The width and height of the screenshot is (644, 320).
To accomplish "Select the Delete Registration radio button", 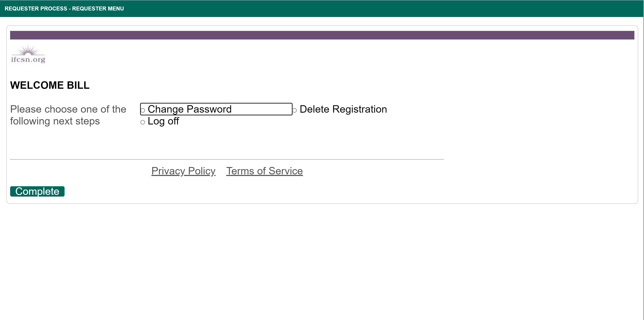I will pyautogui.click(x=294, y=110).
